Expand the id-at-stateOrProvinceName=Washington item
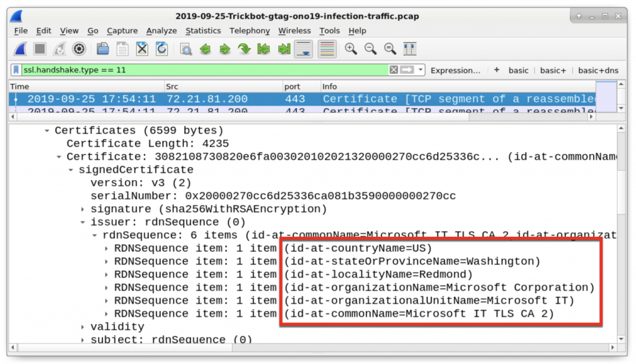The width and height of the screenshot is (636, 364). (106, 262)
